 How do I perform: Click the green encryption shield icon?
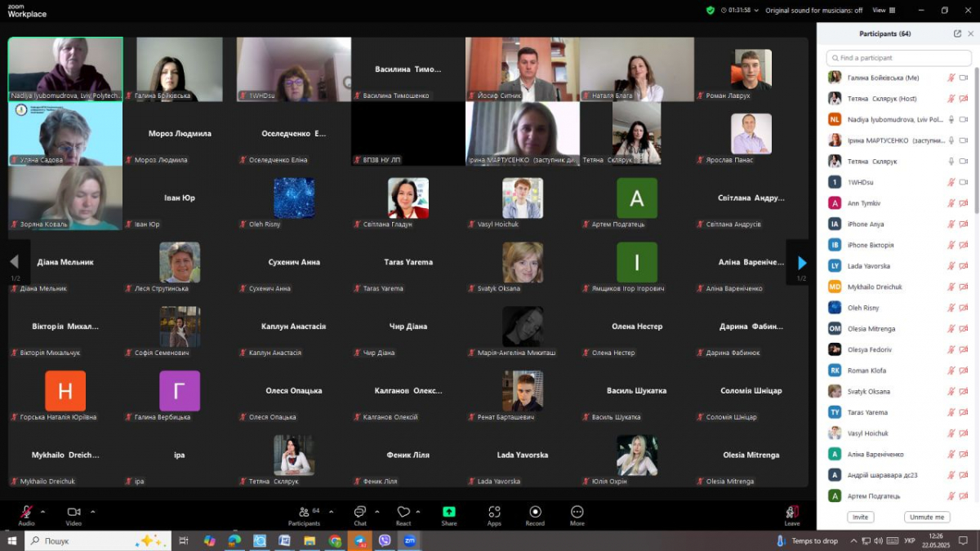(x=710, y=11)
